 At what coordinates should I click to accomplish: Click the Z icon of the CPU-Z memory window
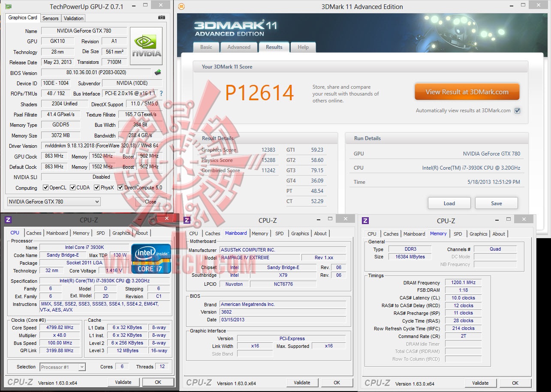(x=365, y=221)
